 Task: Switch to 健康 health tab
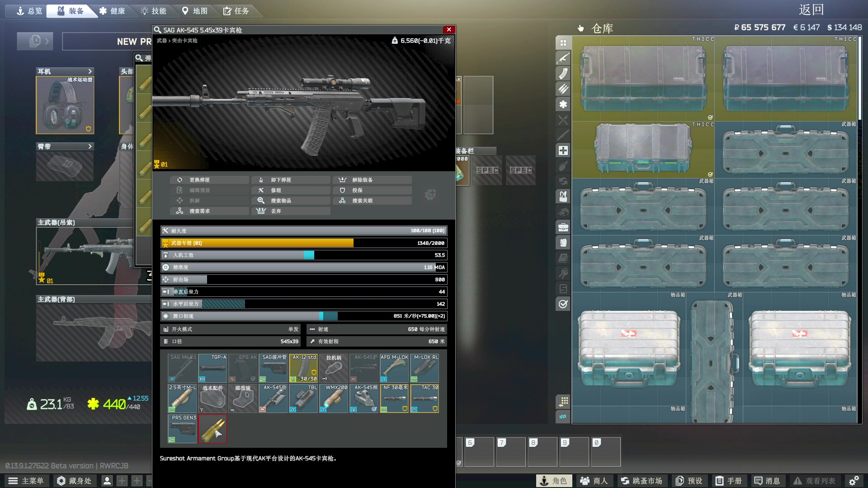click(x=112, y=11)
